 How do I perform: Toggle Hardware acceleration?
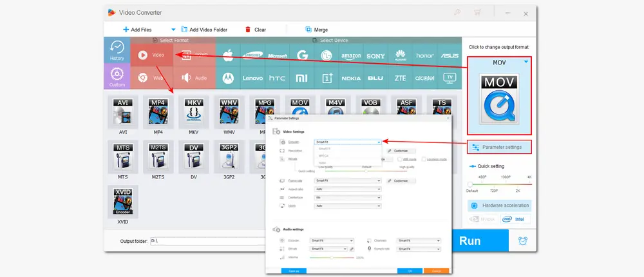[x=500, y=205]
